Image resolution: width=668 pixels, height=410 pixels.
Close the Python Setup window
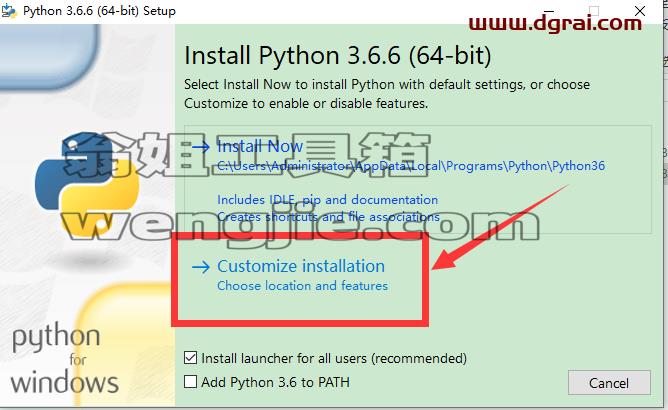tap(639, 11)
